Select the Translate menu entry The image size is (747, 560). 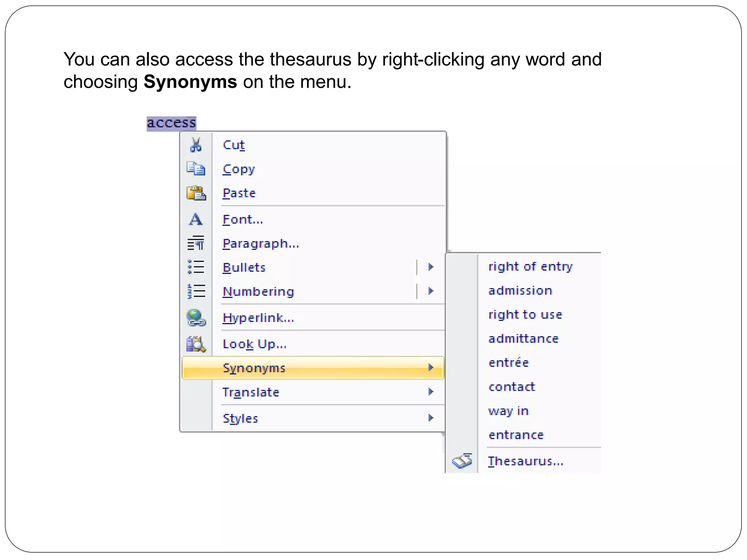313,392
